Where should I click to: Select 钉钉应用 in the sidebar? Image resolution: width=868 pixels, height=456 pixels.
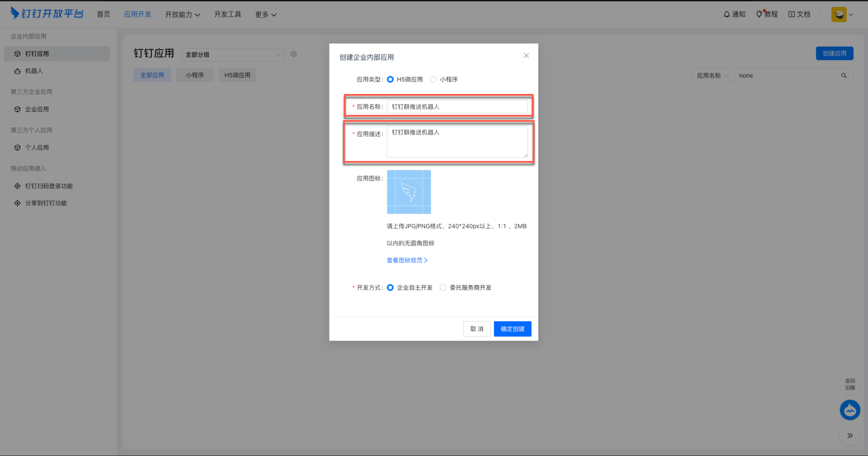[57, 54]
